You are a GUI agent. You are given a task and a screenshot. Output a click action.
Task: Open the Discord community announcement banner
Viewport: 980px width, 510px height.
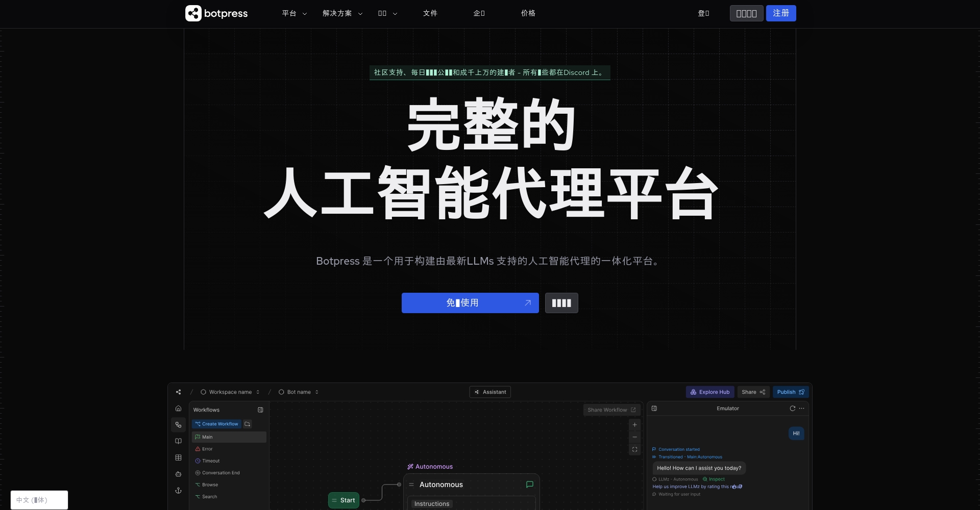(490, 72)
